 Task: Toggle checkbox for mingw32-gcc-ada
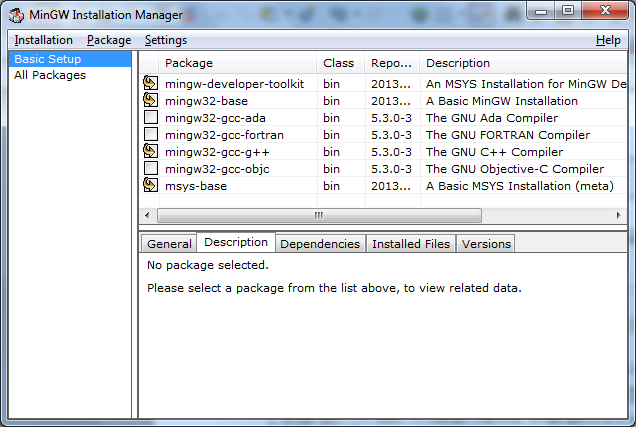pos(151,117)
